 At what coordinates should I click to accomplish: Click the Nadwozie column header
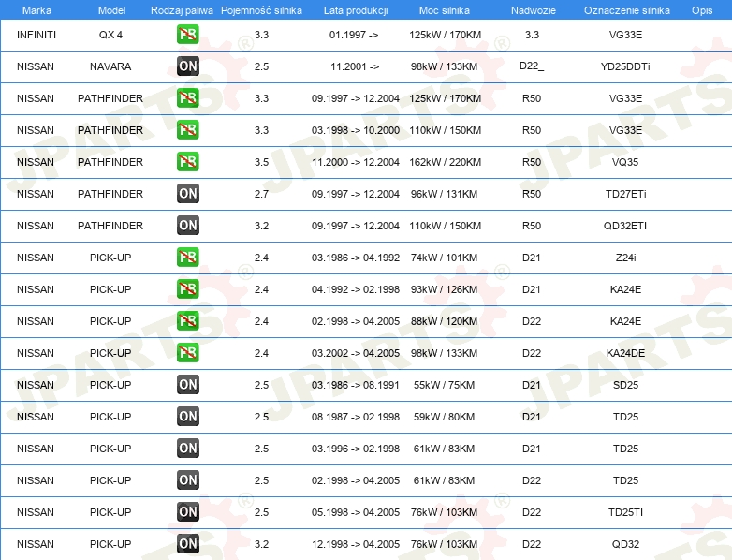(x=534, y=10)
